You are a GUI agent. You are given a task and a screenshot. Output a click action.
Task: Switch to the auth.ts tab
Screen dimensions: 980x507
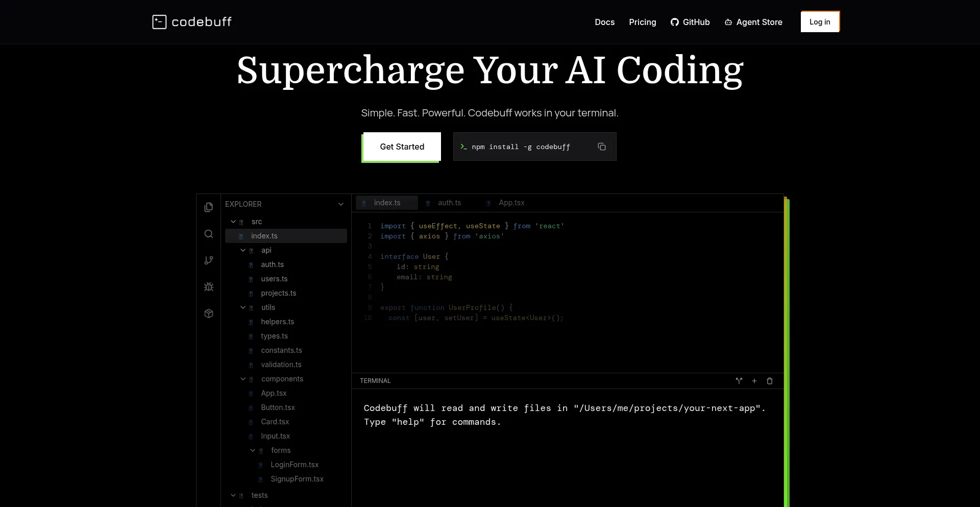449,203
